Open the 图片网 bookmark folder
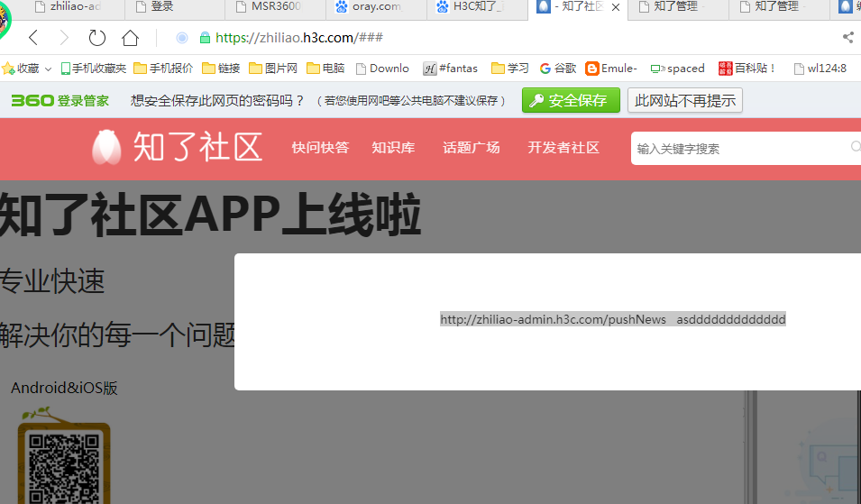 [273, 69]
